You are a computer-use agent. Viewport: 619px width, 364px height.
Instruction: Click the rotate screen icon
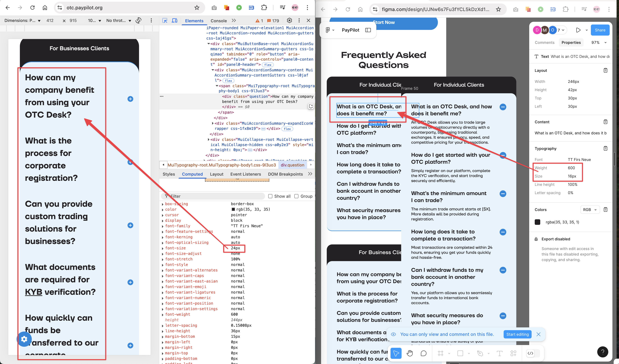[139, 20]
